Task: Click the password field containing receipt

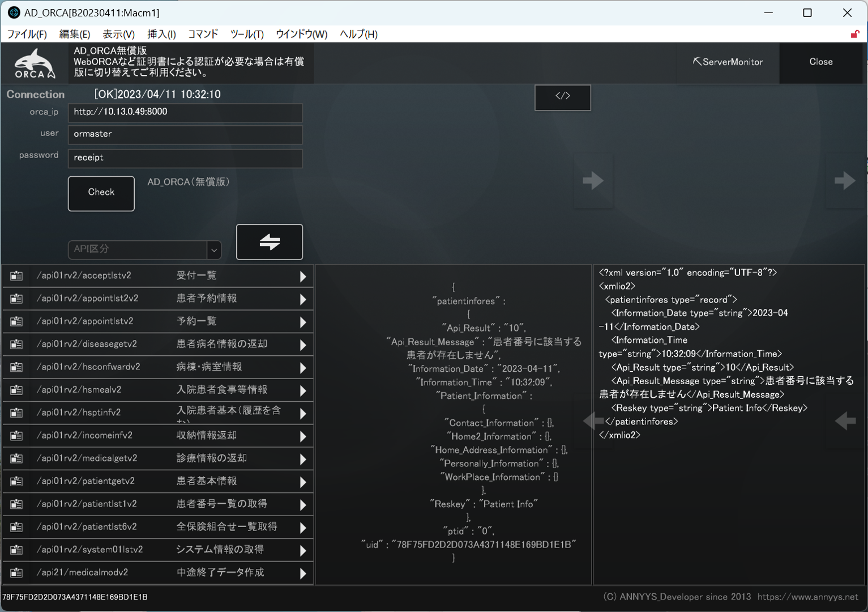Action: coord(185,158)
